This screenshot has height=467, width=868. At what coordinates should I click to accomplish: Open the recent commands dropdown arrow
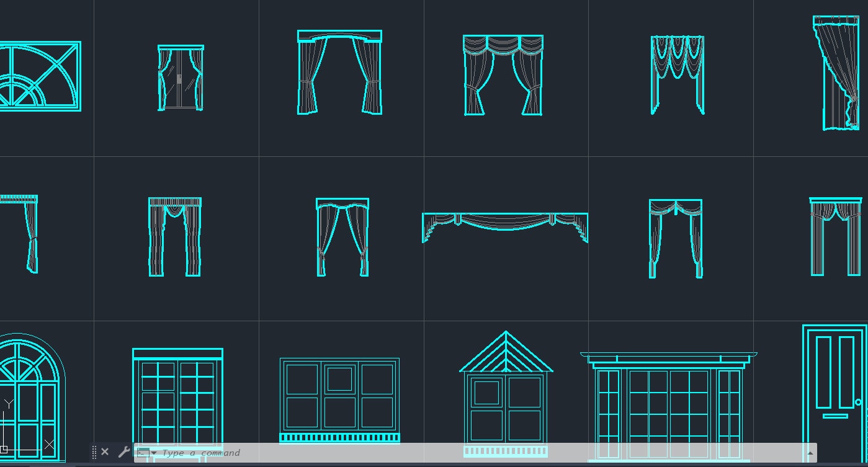[x=153, y=453]
